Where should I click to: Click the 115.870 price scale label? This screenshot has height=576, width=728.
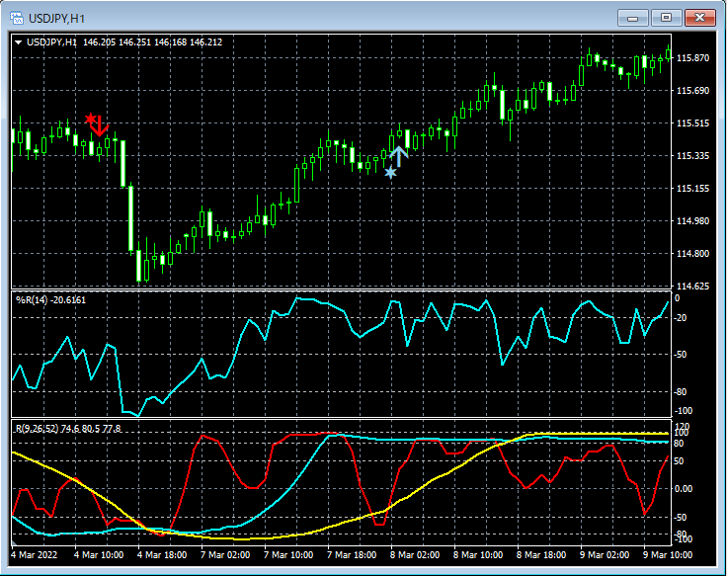click(694, 58)
